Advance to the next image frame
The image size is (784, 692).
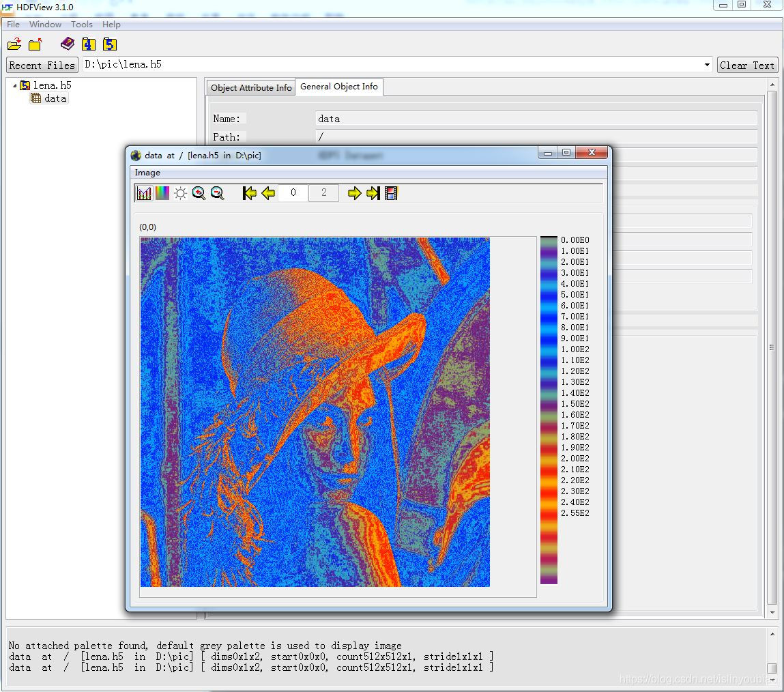tap(355, 193)
